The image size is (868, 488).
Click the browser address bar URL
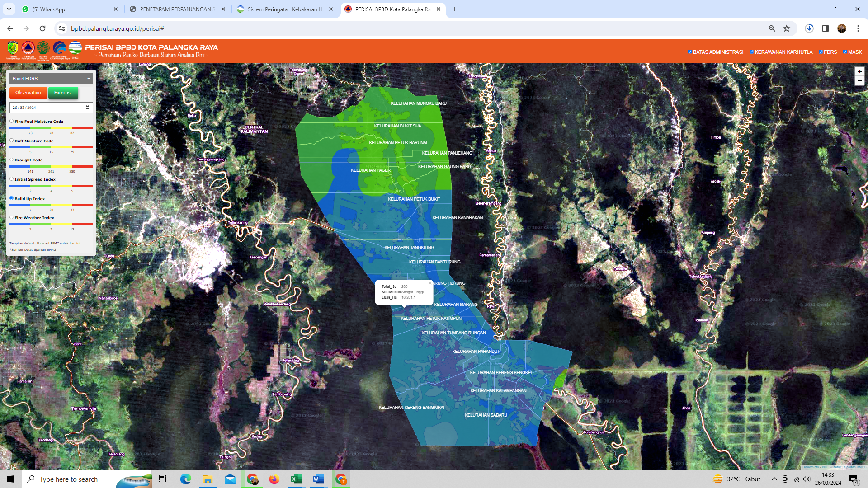tap(118, 28)
